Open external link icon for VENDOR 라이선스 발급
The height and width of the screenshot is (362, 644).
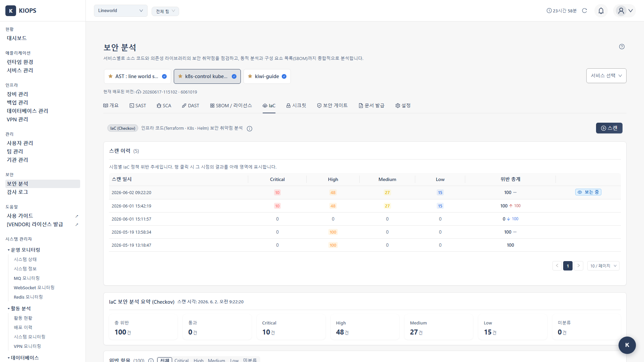pos(77,225)
